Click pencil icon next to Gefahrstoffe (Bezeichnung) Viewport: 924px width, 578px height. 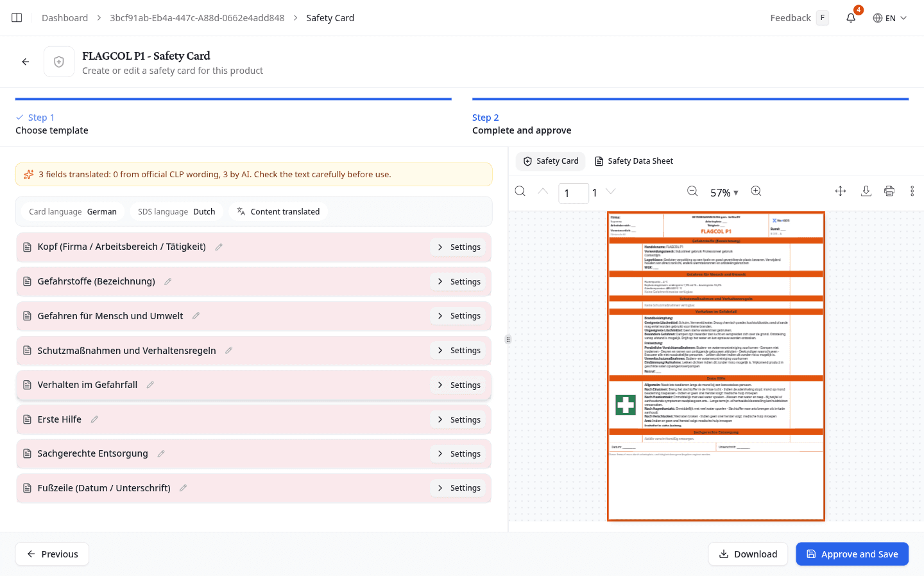(x=168, y=281)
